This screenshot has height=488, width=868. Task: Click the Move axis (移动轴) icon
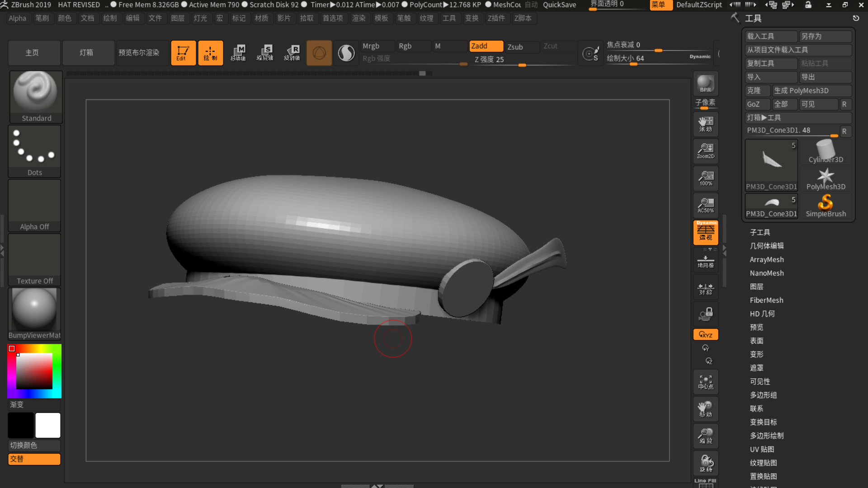click(238, 53)
